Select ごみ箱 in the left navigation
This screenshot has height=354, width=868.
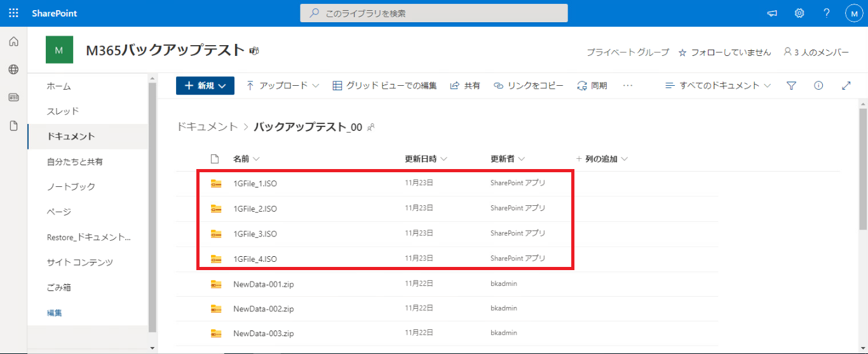pos(59,287)
